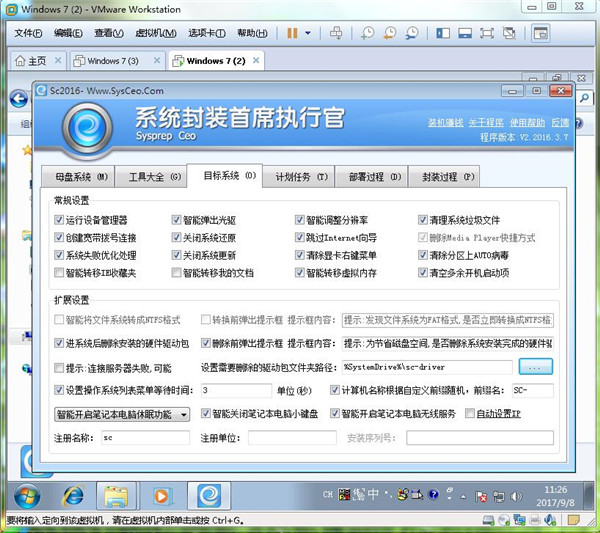Enable 智能转移IE收藏夹 checkbox
The height and width of the screenshot is (533, 600).
coord(59,272)
